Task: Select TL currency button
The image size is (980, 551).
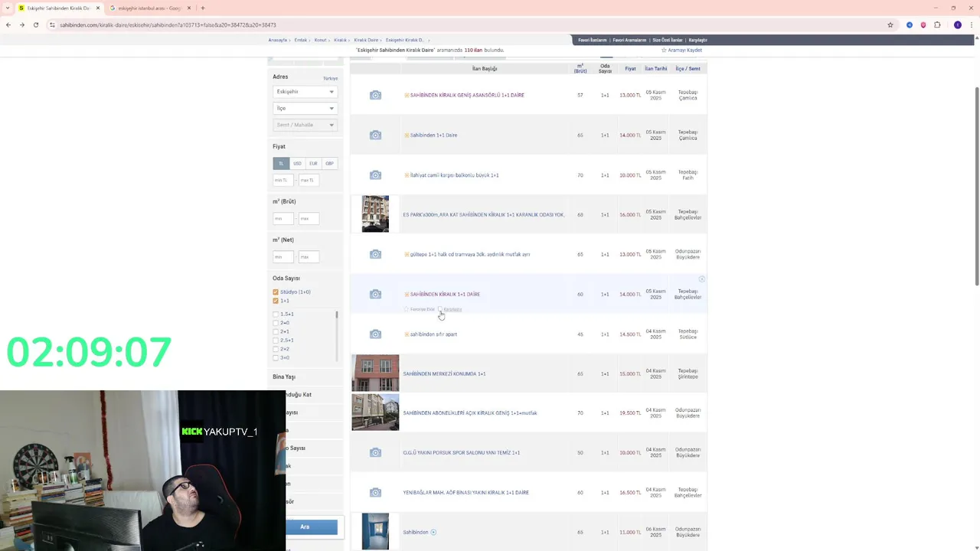Action: click(x=281, y=163)
